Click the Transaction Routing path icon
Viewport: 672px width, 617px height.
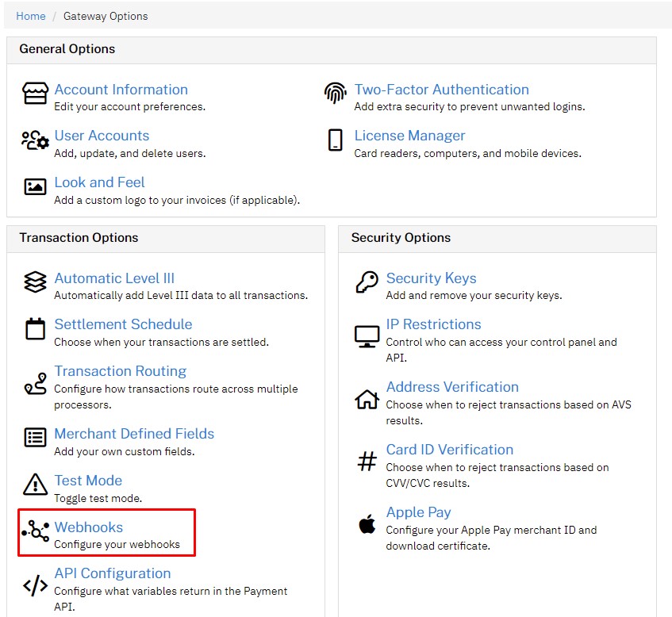[35, 384]
